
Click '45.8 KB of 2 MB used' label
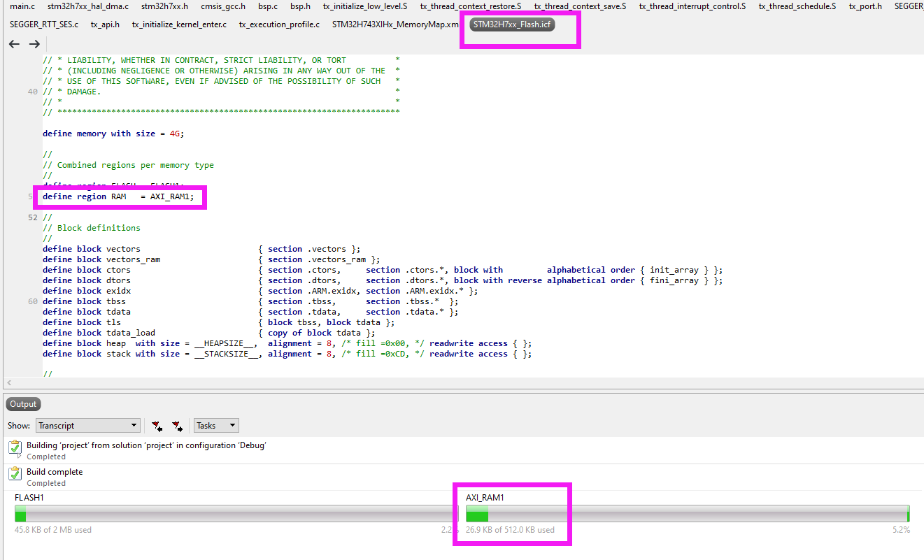pyautogui.click(x=53, y=530)
